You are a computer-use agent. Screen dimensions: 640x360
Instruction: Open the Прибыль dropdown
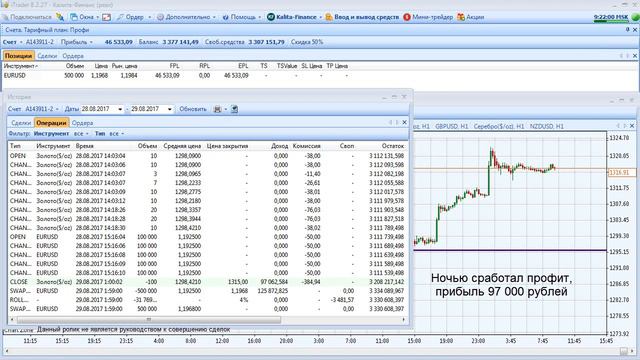click(x=77, y=42)
